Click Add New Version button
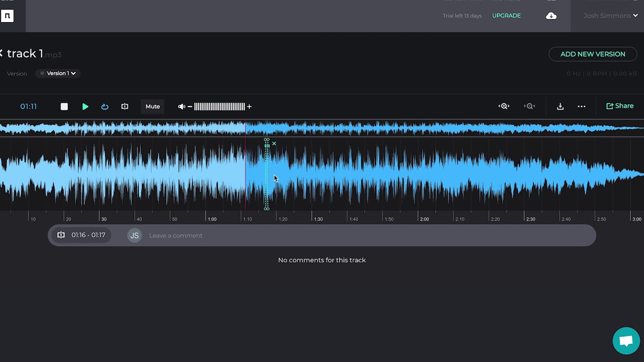The height and width of the screenshot is (362, 644). click(x=593, y=54)
